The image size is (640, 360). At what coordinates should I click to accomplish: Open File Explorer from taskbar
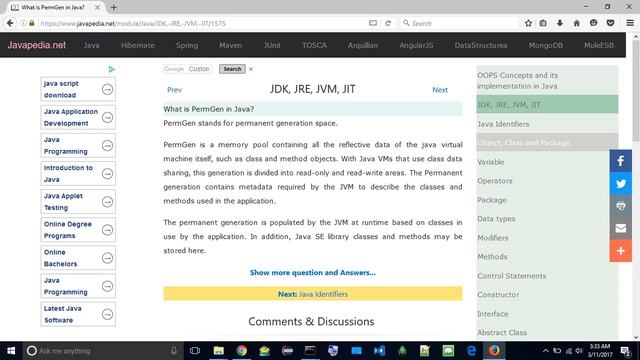click(218, 351)
